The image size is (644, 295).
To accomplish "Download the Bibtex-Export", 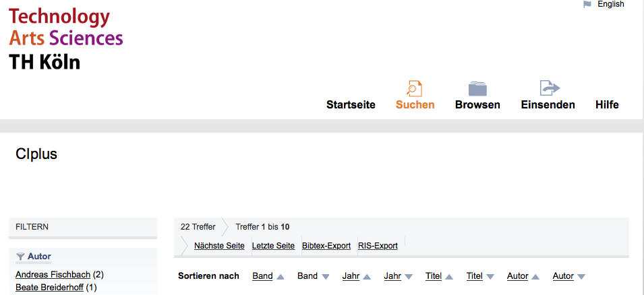I will [x=326, y=246].
